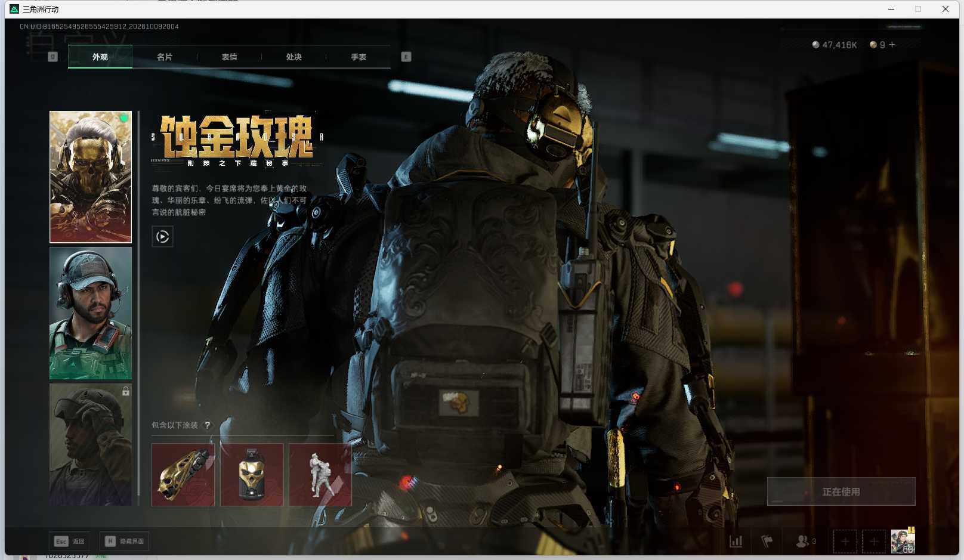Switch to the 名片 tab
Screen dimensions: 964x560
click(x=165, y=57)
